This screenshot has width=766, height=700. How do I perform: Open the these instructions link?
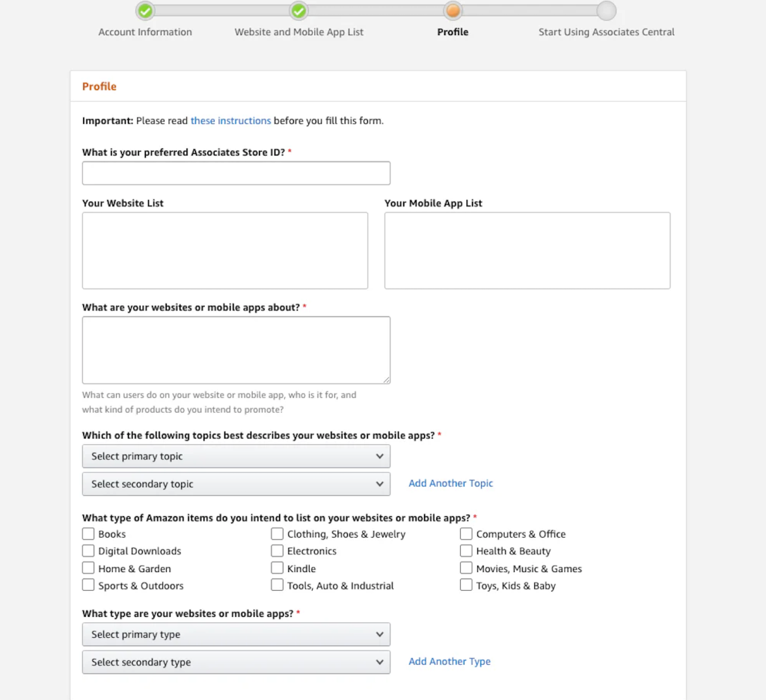click(230, 120)
